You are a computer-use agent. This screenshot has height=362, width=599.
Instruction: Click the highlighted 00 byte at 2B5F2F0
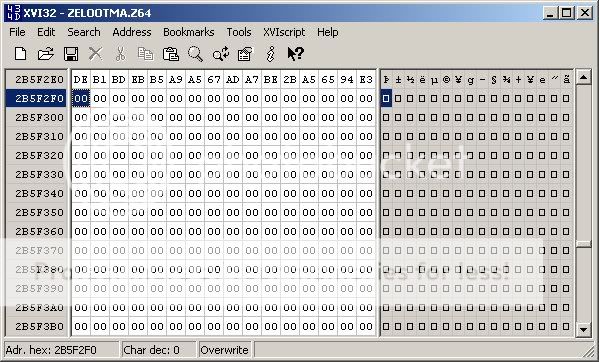(x=81, y=99)
